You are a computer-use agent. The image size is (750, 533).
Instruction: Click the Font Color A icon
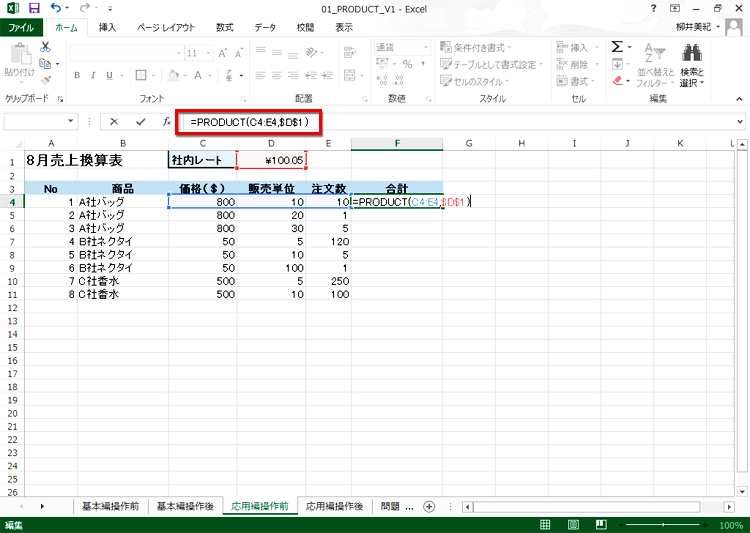(198, 75)
